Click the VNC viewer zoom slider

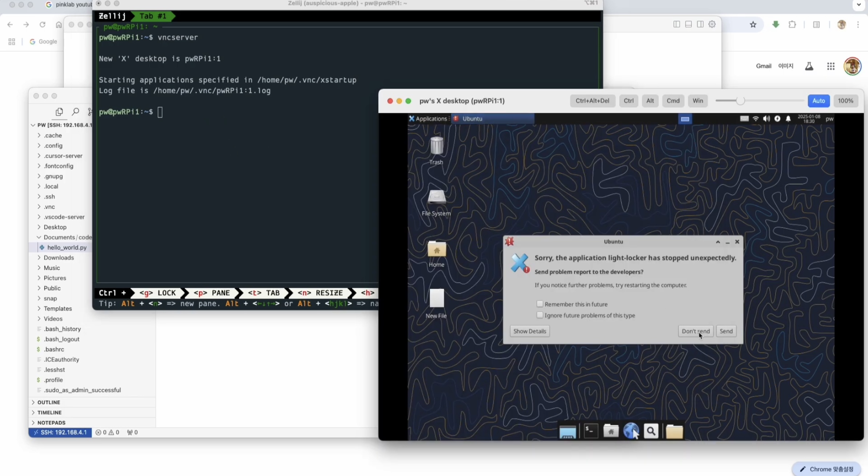[x=740, y=101]
